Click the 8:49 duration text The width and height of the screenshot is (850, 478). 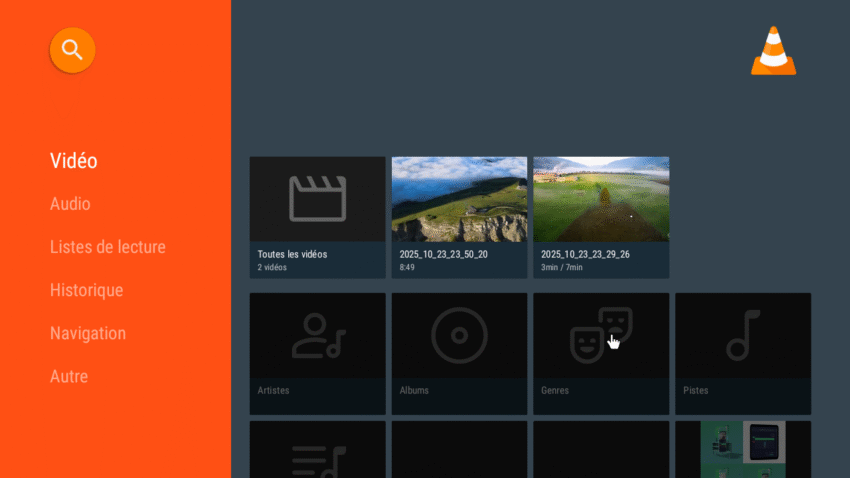coord(408,268)
